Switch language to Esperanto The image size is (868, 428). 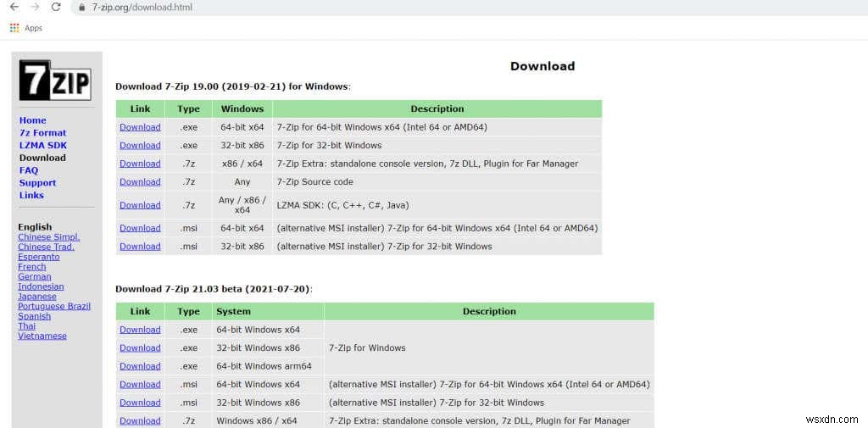click(x=39, y=257)
